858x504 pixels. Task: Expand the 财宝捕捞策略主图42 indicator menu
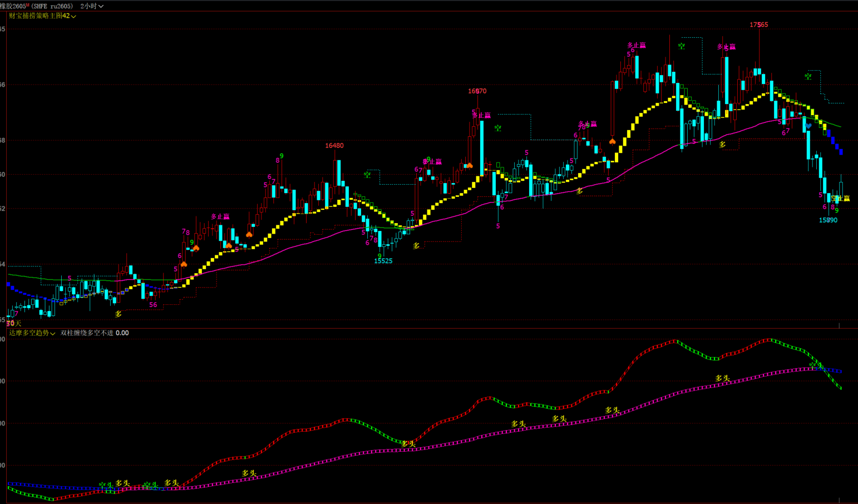point(42,16)
